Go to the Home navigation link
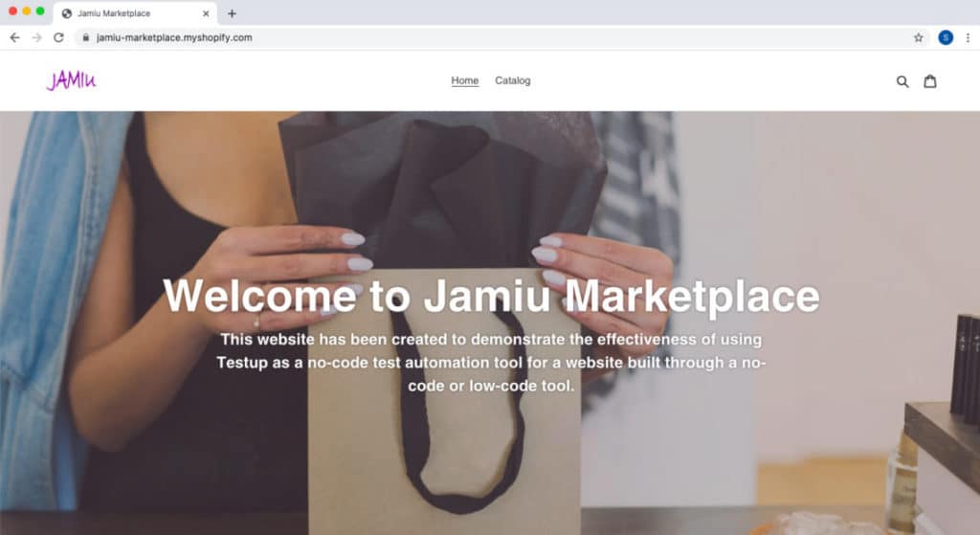980x535 pixels. coord(465,80)
